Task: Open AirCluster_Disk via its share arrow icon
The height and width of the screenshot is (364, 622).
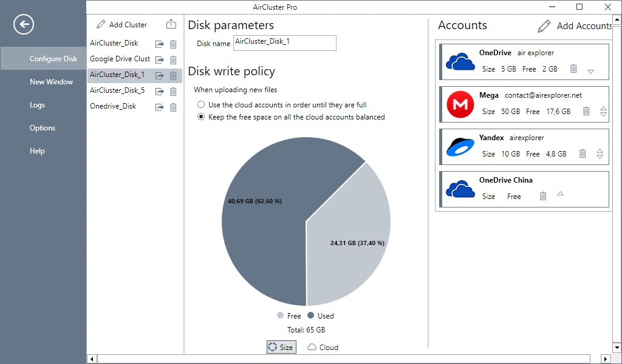Action: coord(160,44)
